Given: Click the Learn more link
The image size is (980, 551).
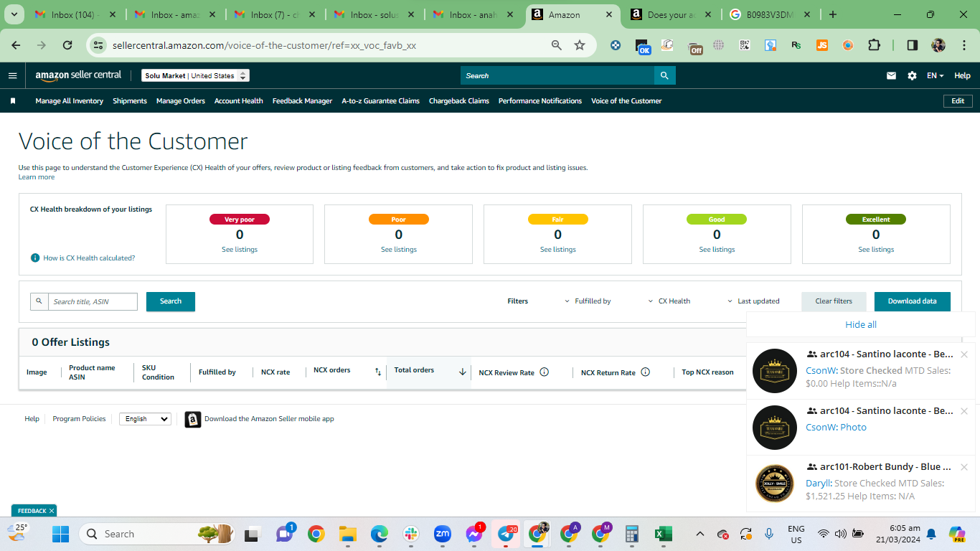Looking at the screenshot, I should [37, 177].
